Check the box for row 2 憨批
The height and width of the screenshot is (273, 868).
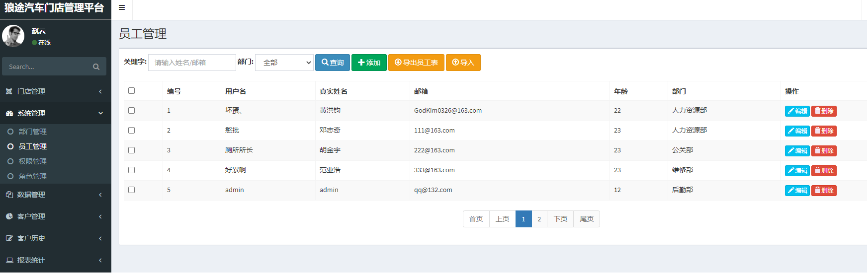(131, 130)
